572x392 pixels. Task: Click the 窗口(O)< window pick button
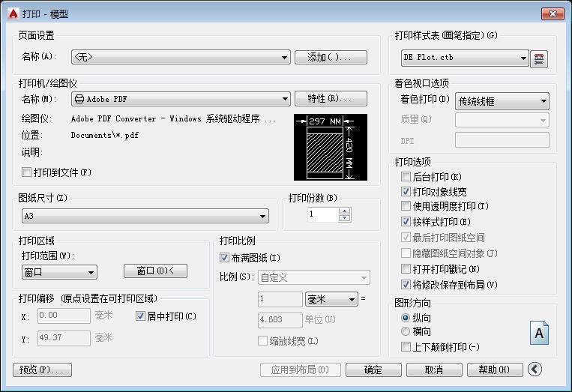155,271
